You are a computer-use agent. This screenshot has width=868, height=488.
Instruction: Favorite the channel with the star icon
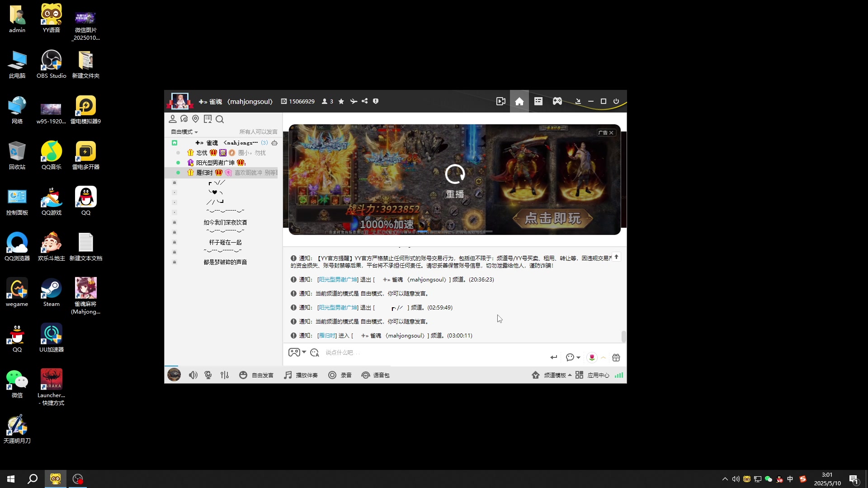[x=341, y=101]
